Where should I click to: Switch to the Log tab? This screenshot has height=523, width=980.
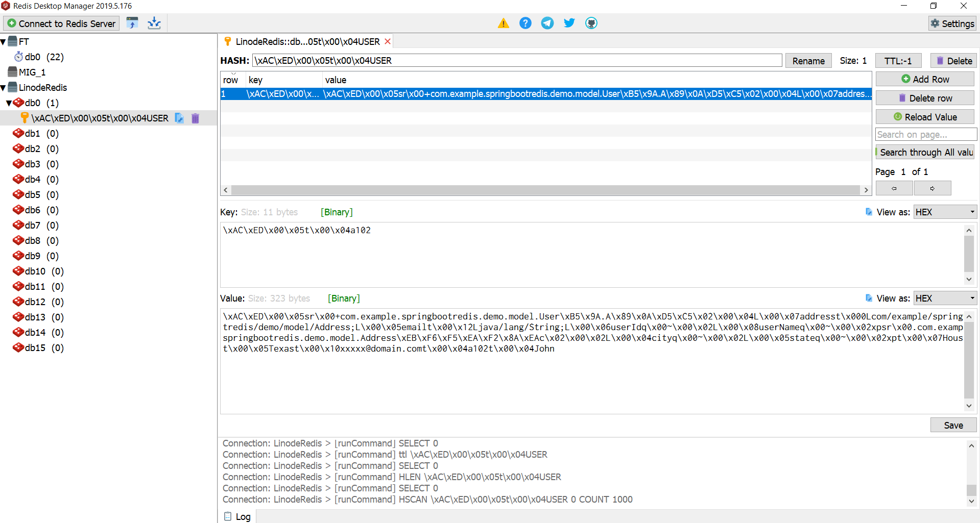[237, 516]
